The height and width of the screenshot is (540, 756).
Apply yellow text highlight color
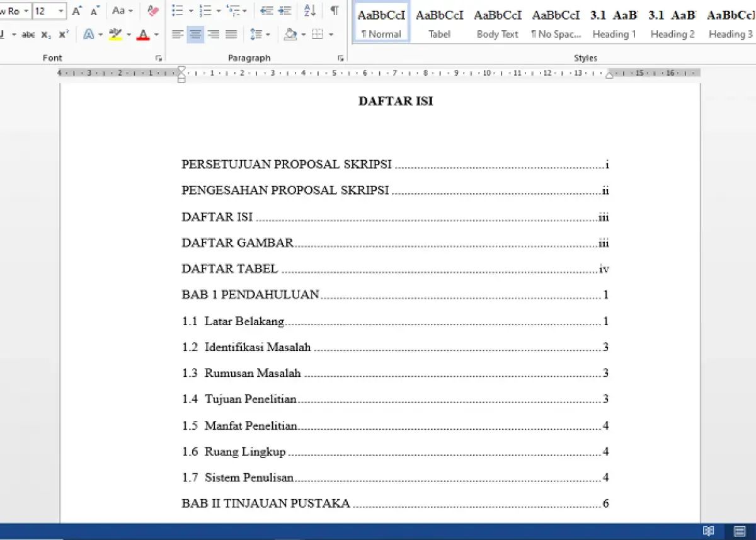[115, 35]
